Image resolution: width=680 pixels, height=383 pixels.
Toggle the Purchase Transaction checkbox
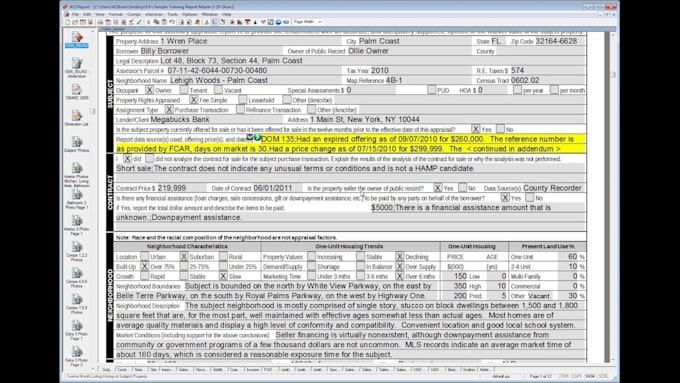tap(169, 110)
